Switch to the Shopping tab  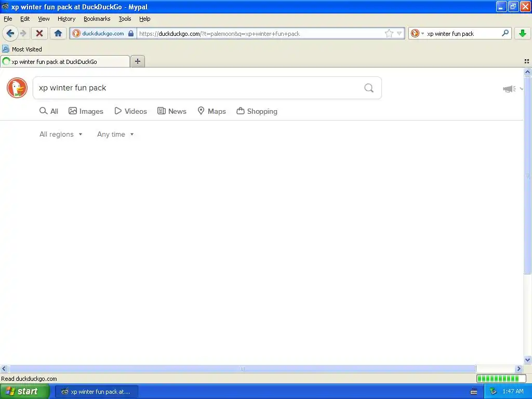pyautogui.click(x=257, y=111)
